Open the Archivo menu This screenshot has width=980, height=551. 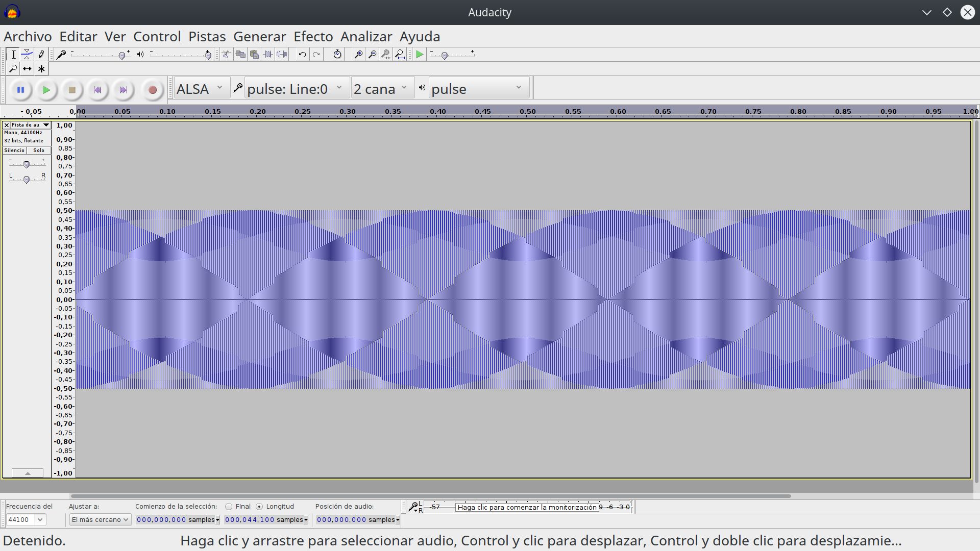[28, 37]
